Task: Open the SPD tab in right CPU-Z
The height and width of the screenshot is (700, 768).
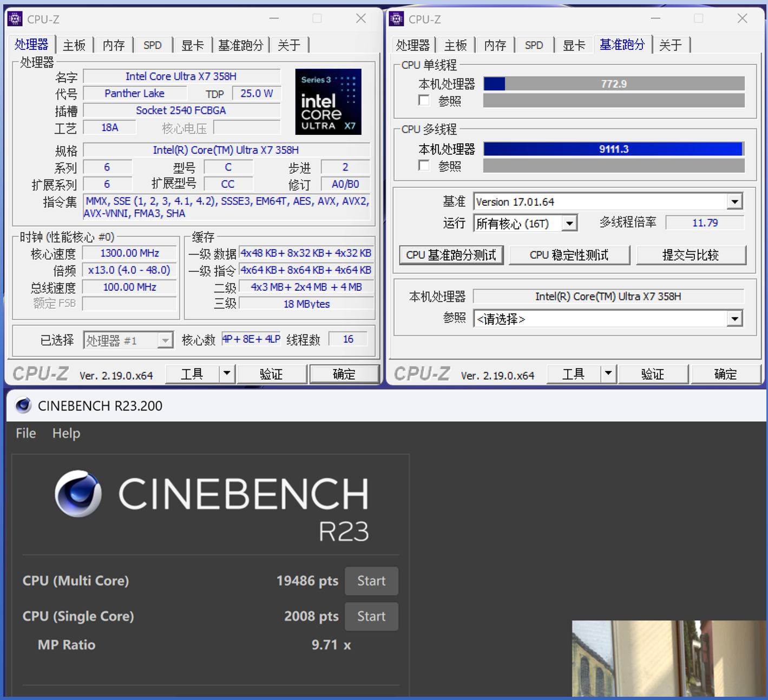Action: coord(534,45)
